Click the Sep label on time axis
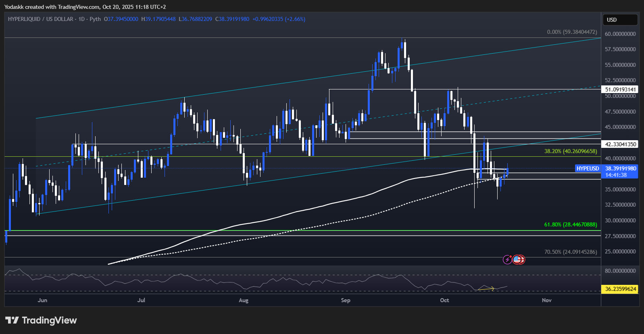The image size is (644, 334). (x=346, y=300)
